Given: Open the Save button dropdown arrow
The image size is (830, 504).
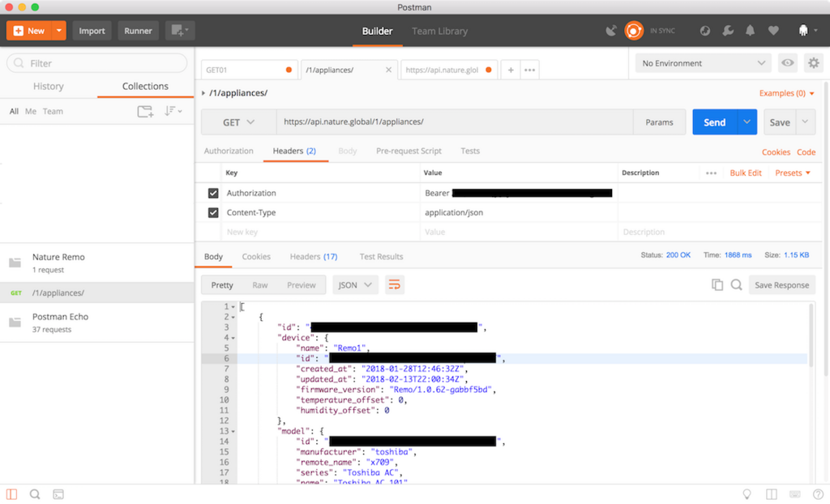Looking at the screenshot, I should pos(805,122).
